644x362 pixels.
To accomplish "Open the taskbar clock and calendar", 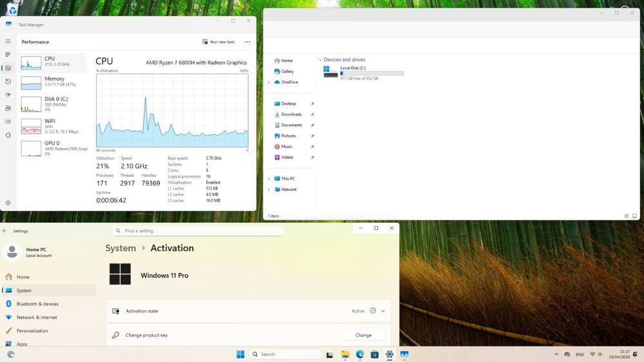I will [x=620, y=354].
